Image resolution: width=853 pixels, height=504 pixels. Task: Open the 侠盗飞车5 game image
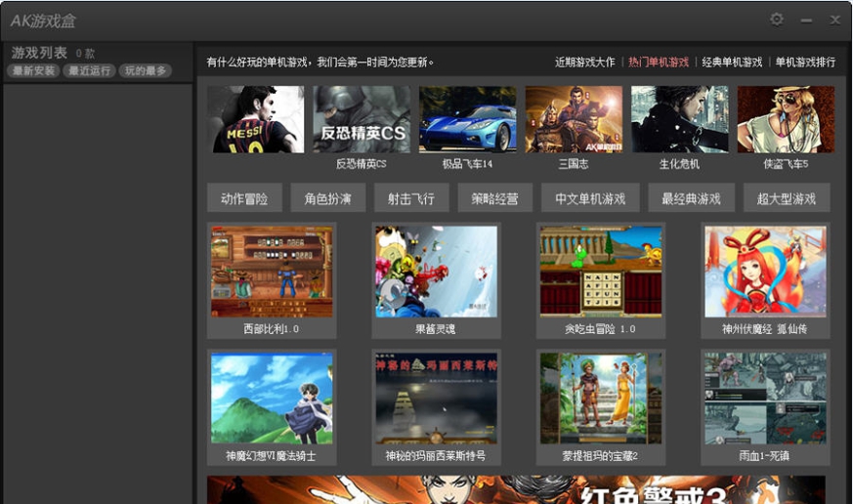[x=787, y=119]
